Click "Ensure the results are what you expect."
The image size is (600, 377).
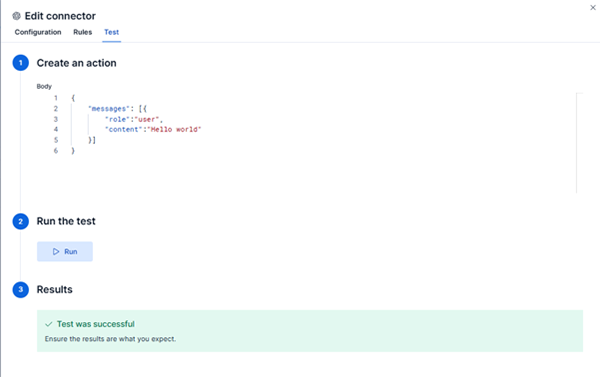point(110,339)
